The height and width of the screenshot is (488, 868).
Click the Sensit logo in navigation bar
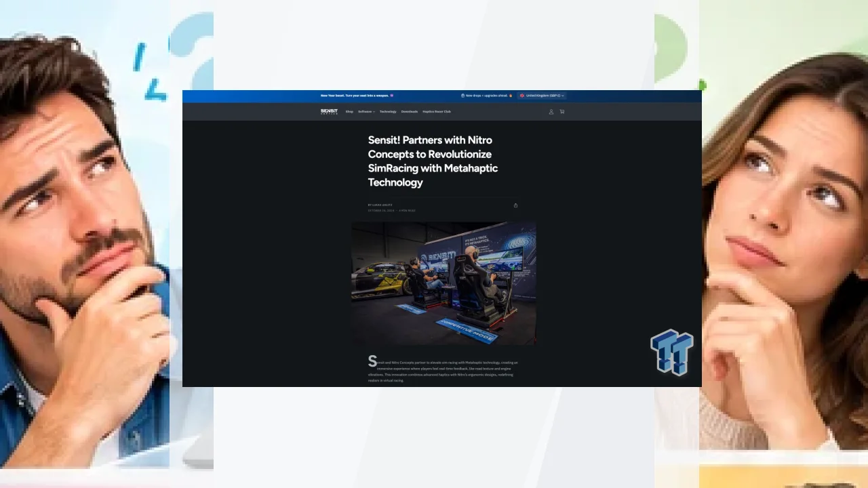click(x=329, y=112)
